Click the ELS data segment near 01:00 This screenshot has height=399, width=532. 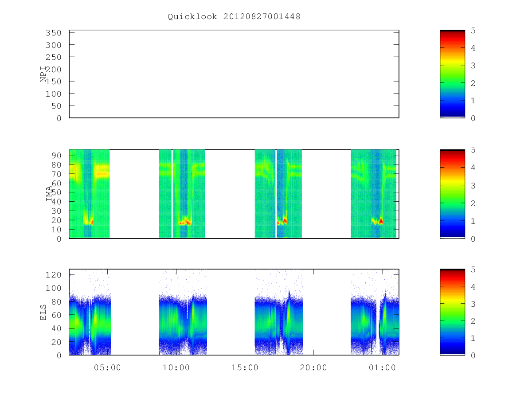tap(375, 312)
